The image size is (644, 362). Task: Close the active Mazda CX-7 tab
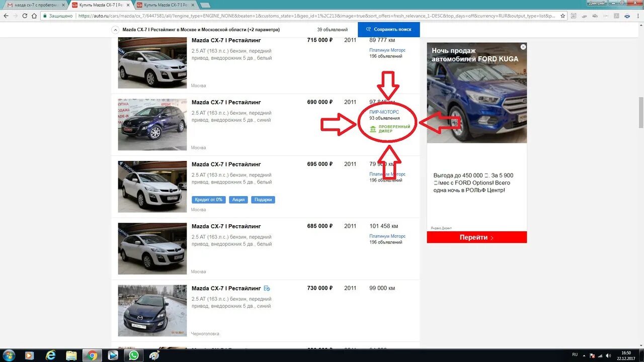click(127, 5)
